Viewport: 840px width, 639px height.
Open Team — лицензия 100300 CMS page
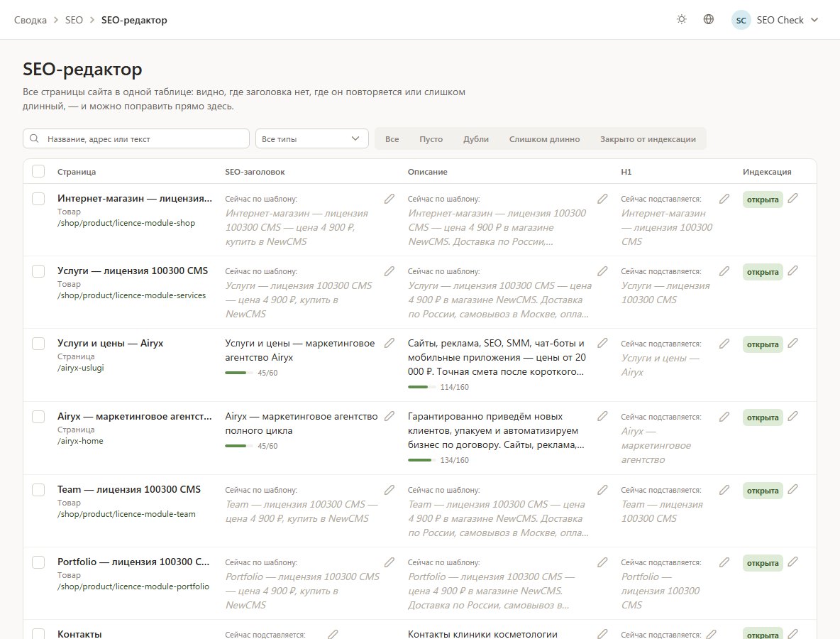point(129,489)
